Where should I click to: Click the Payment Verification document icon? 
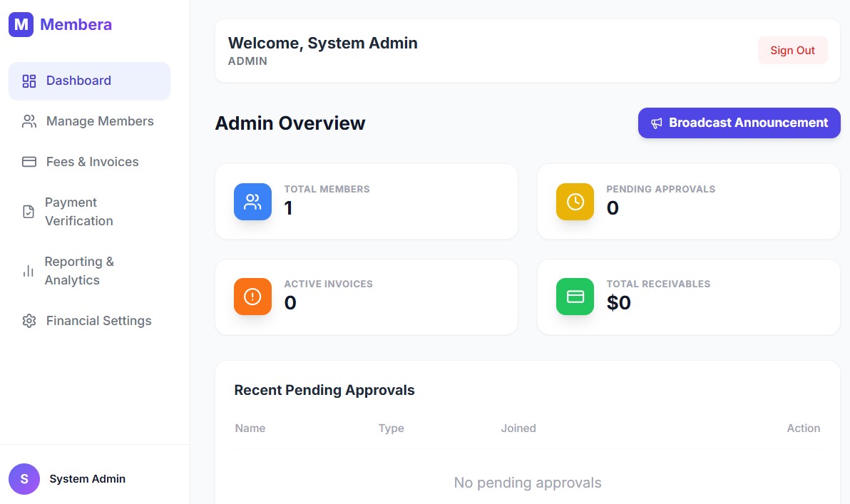29,212
